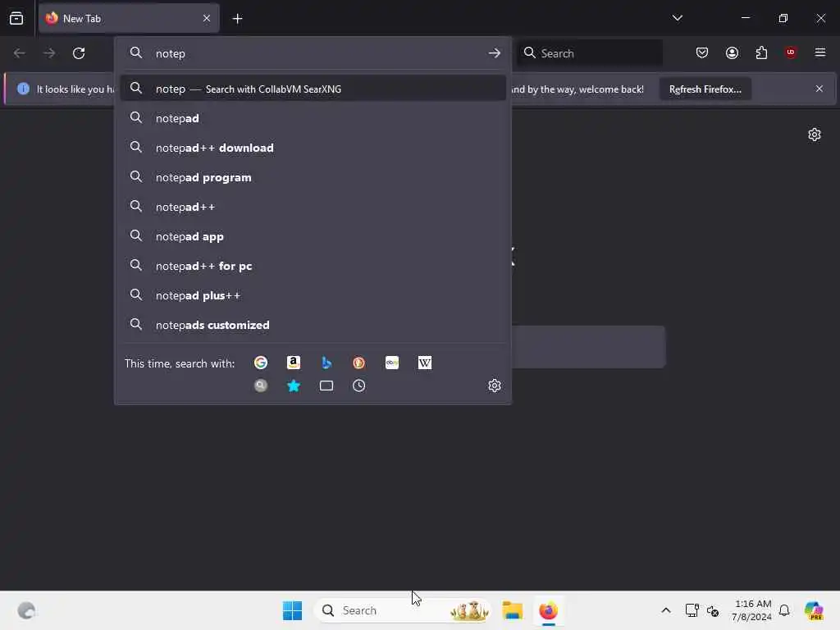
Task: Reload the current page
Action: tap(79, 53)
